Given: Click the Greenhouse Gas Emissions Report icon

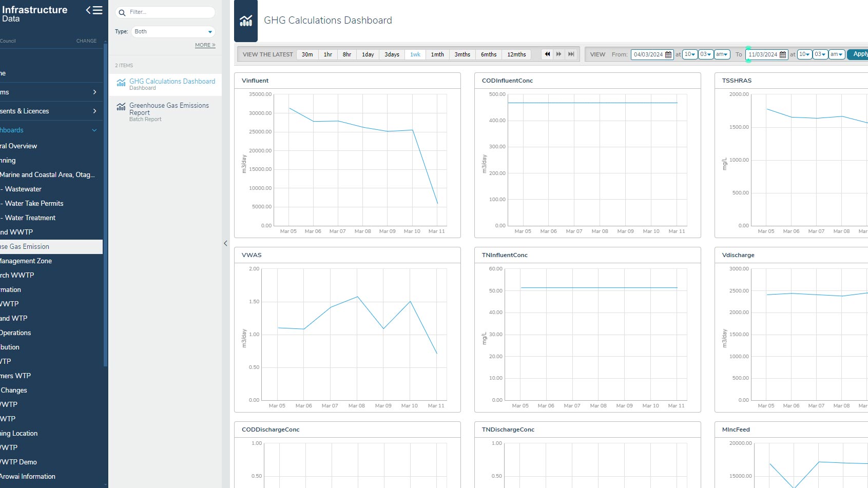Looking at the screenshot, I should click(x=121, y=107).
